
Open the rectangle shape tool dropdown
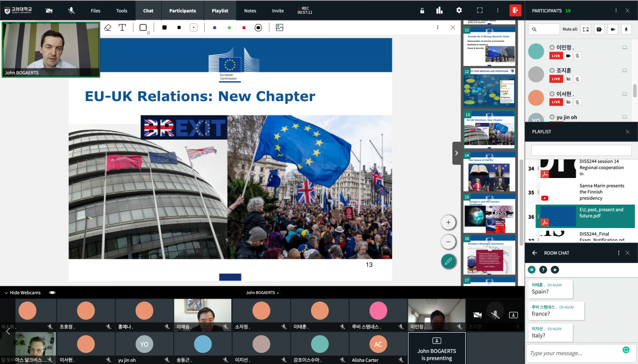144,28
